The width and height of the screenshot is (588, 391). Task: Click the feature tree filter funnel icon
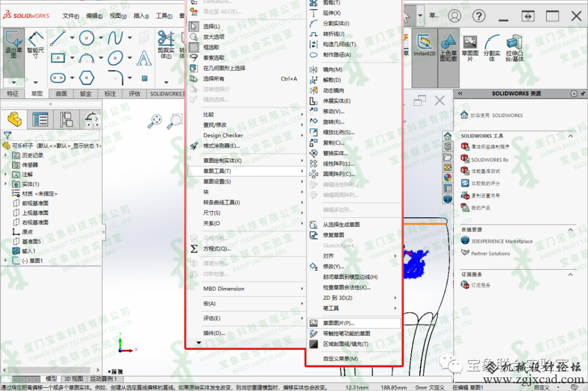click(x=8, y=135)
